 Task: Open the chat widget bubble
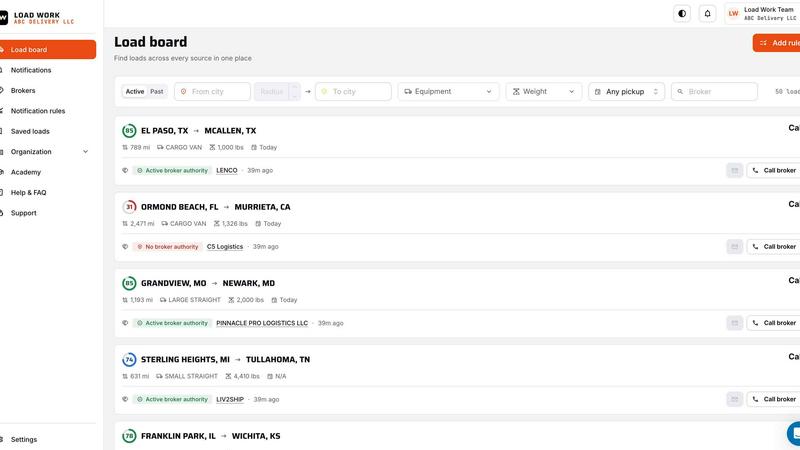coord(794,433)
